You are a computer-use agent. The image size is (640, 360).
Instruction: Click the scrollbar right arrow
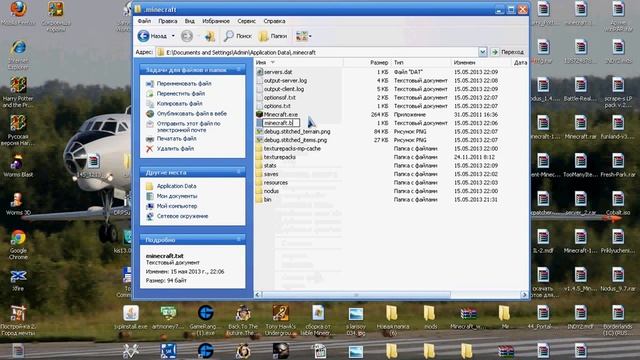pyautogui.click(x=524, y=295)
